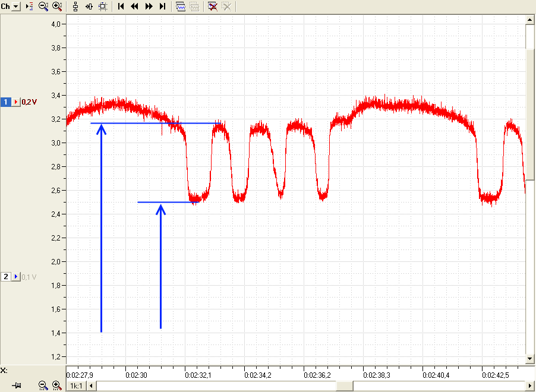Click the greyed-out delete X icon
Screen dimensions: 536x392
[226, 6]
